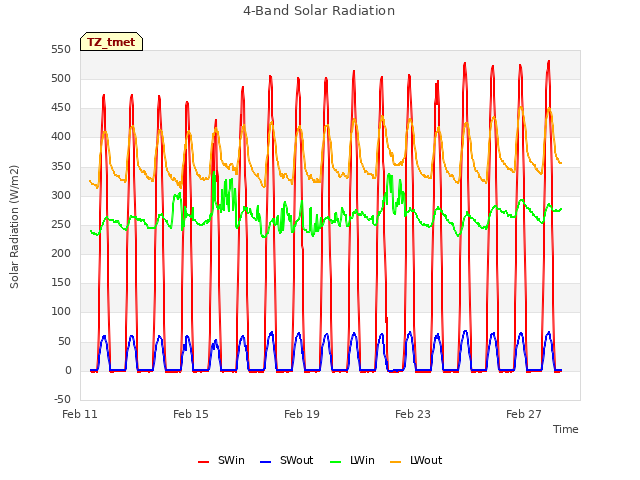Click the green LWin spike near Feb 22

(389, 176)
